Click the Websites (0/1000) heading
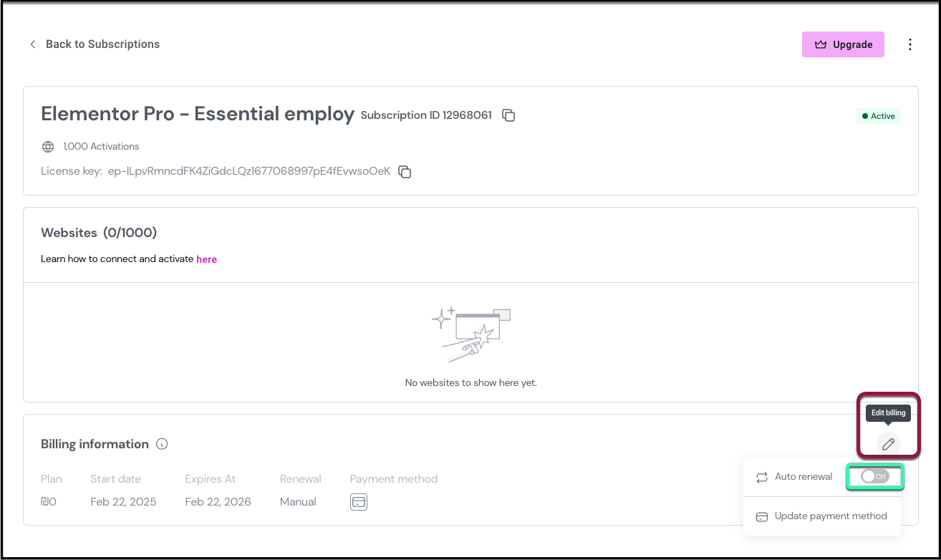This screenshot has width=941, height=560. click(x=99, y=233)
